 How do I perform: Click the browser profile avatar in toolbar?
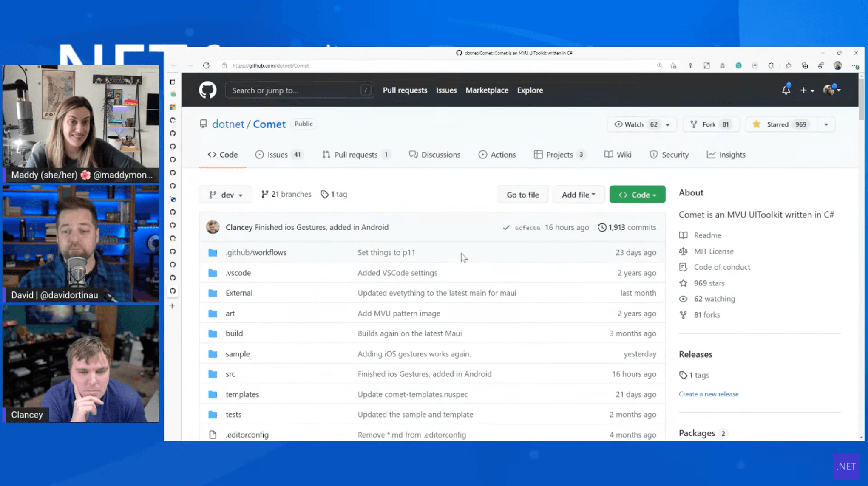click(837, 65)
